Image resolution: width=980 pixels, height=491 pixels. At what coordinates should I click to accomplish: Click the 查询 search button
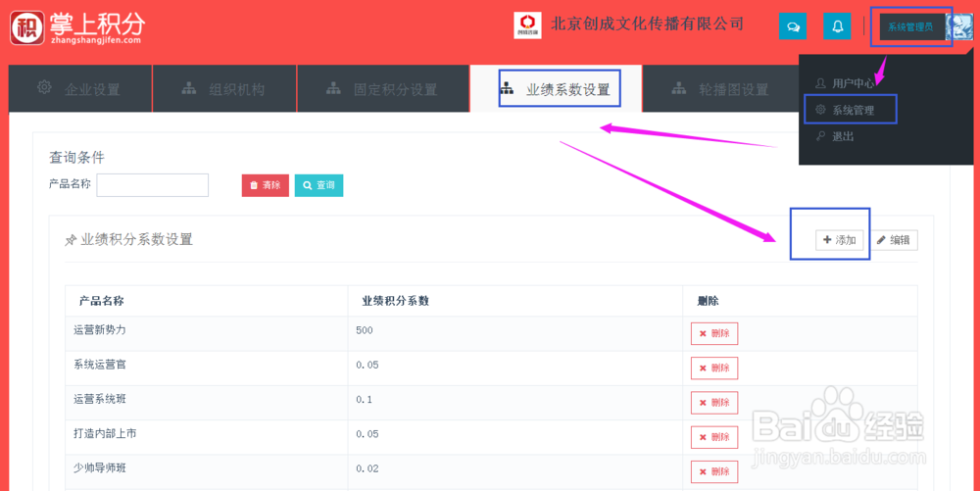[x=318, y=185]
